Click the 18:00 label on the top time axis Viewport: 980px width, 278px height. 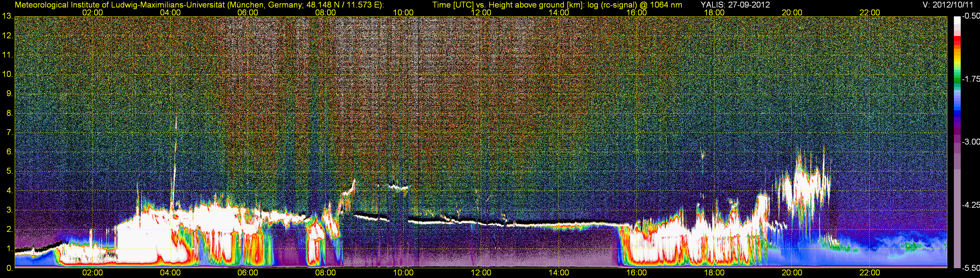tap(714, 12)
